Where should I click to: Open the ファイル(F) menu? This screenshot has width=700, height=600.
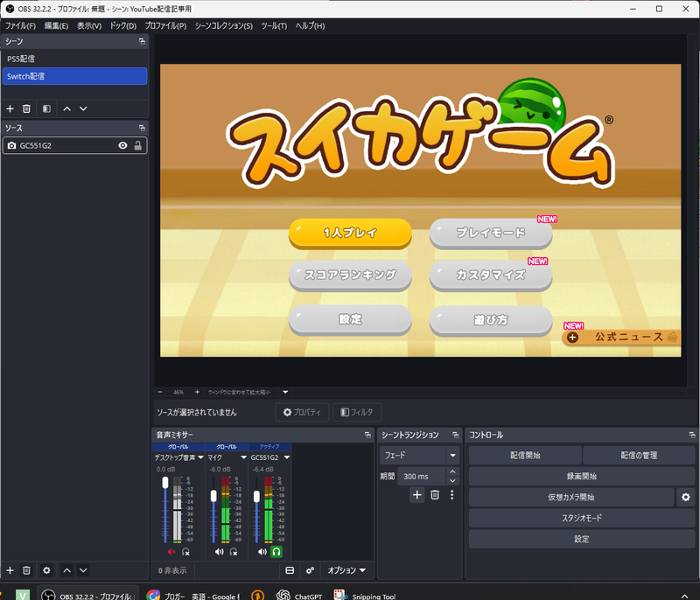20,26
